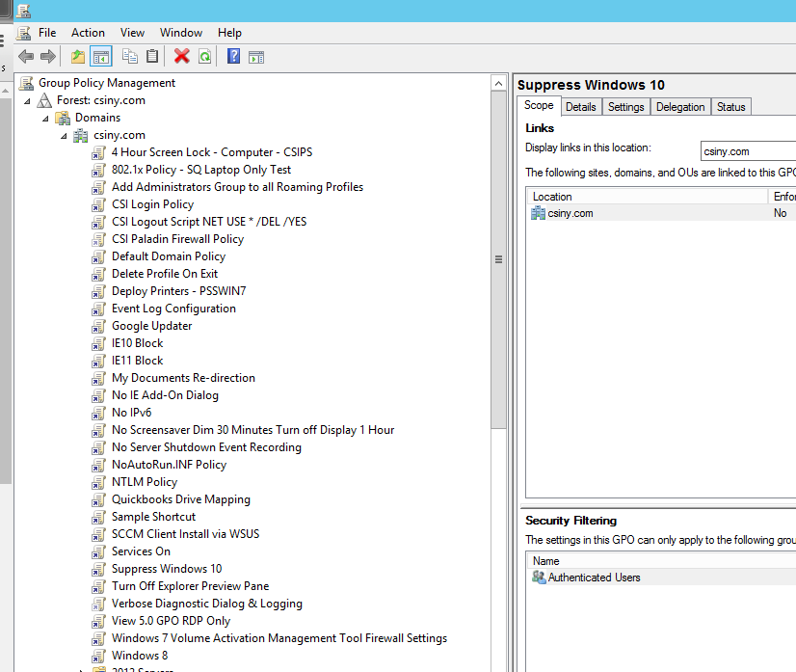Select the Suppress Windows 10 policy
The width and height of the screenshot is (796, 672).
click(167, 569)
